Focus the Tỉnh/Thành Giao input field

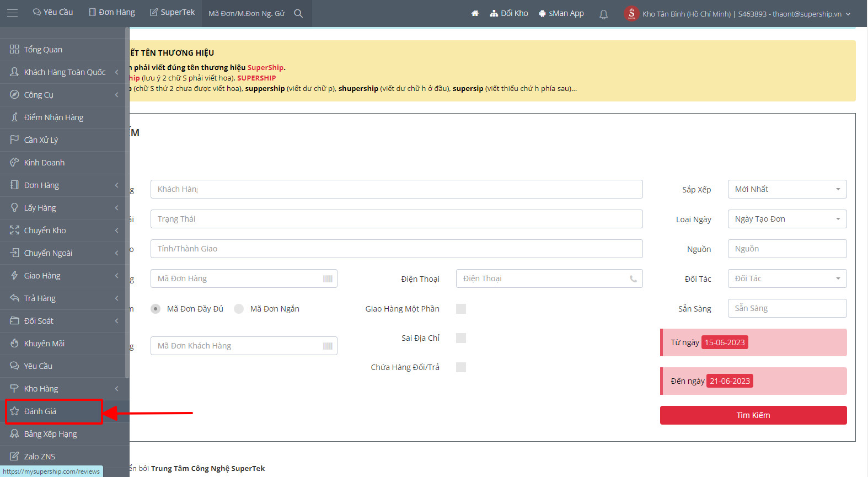click(x=397, y=249)
